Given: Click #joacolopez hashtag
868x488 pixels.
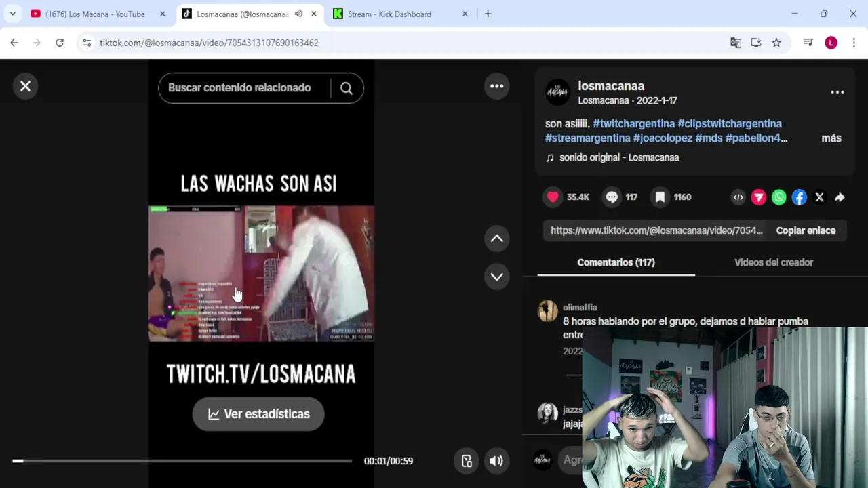Looking at the screenshot, I should pos(663,138).
